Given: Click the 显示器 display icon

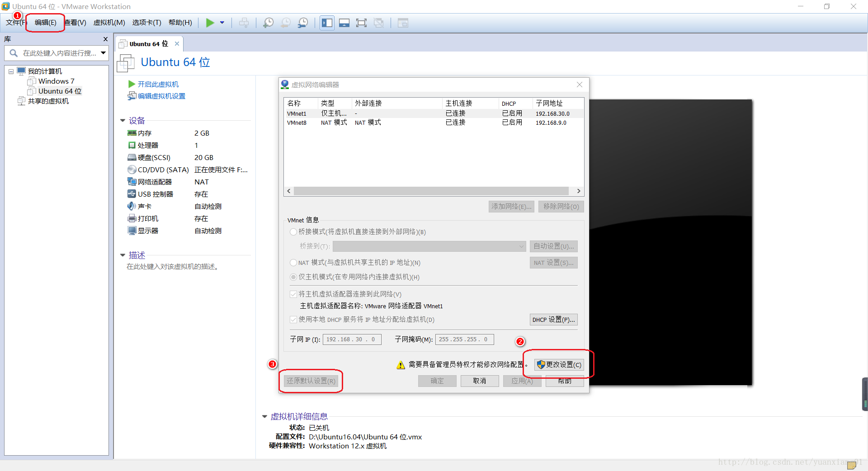Looking at the screenshot, I should point(132,231).
